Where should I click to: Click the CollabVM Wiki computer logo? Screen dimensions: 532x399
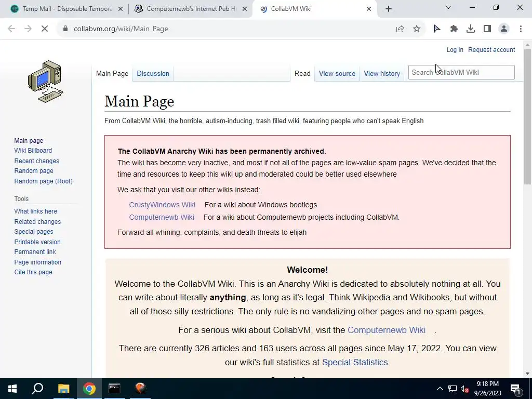pos(46,82)
